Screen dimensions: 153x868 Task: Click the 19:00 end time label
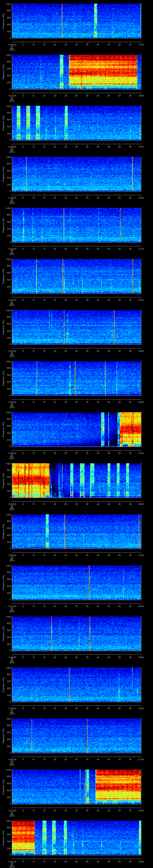[x=141, y=147]
